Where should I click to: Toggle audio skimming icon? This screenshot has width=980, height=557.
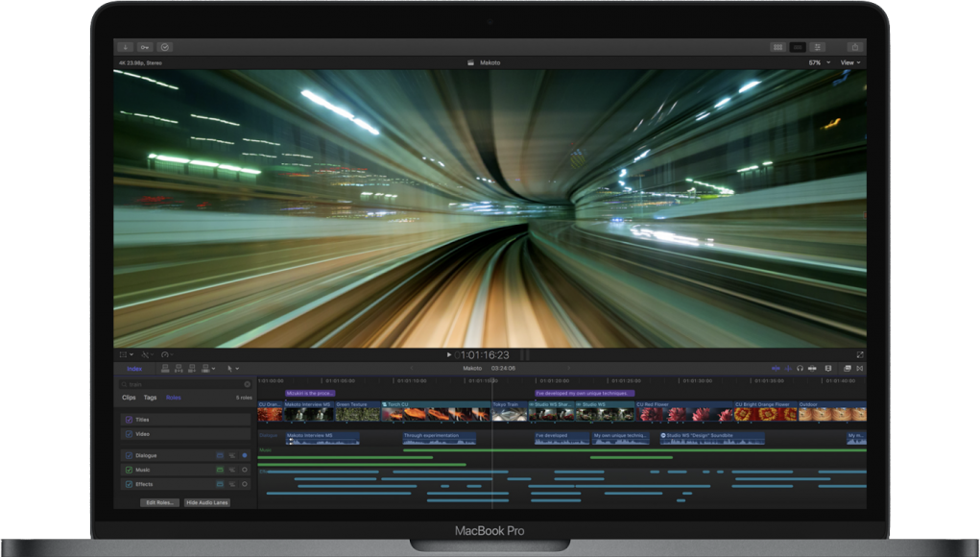click(x=788, y=369)
